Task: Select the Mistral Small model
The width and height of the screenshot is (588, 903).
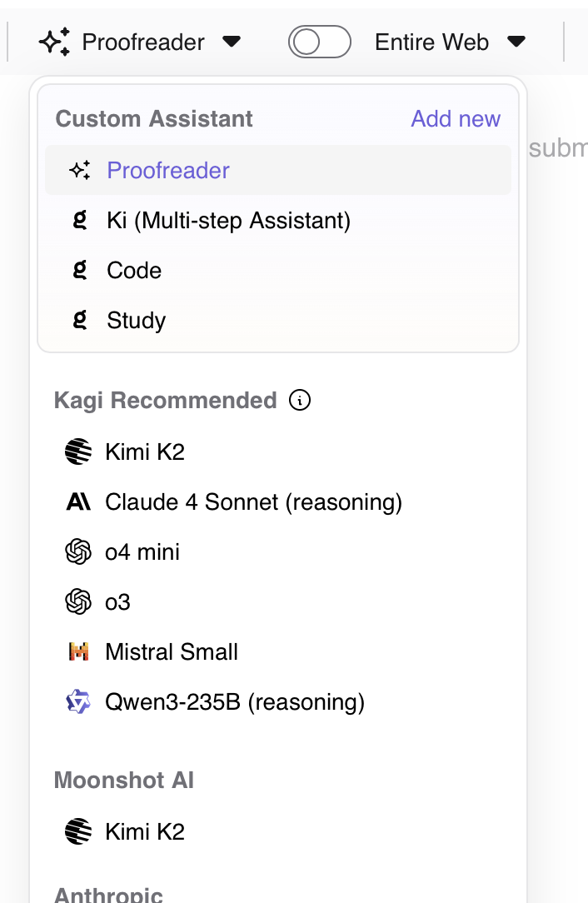Action: tap(172, 651)
